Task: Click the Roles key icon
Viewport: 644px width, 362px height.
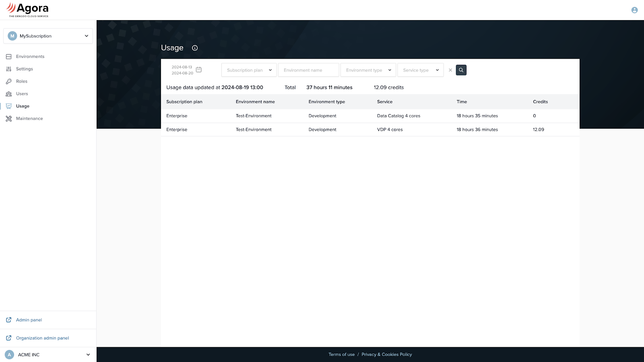Action: 8,82
